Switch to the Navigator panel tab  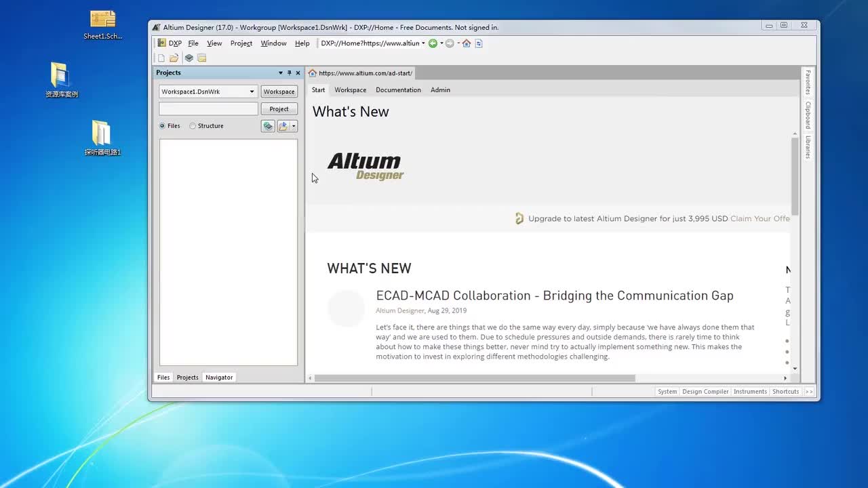point(219,378)
